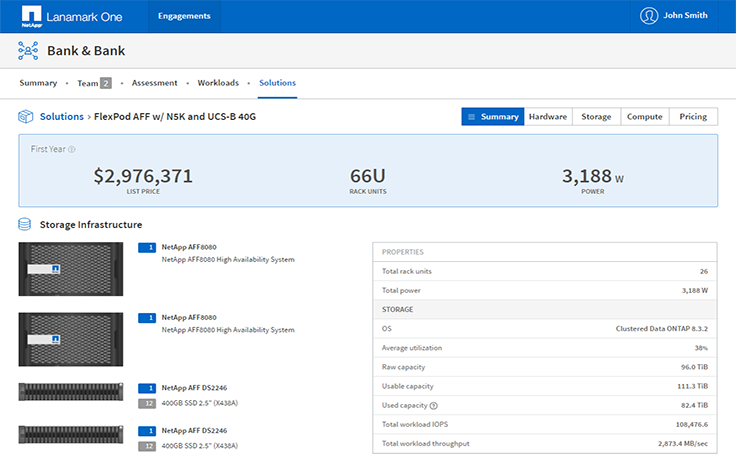736x460 pixels.
Task: Open the Summary navigation tab
Action: pos(38,83)
